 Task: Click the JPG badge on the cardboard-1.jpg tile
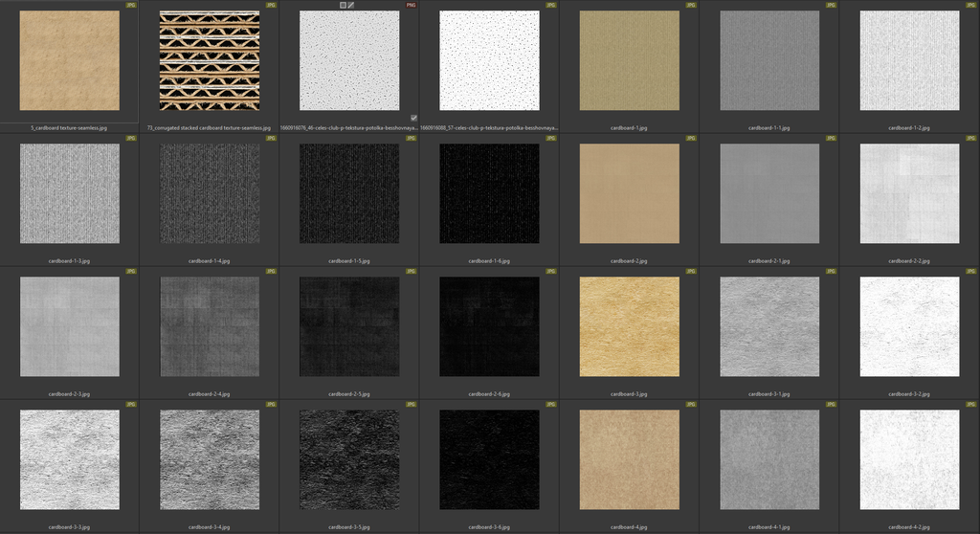tap(691, 5)
